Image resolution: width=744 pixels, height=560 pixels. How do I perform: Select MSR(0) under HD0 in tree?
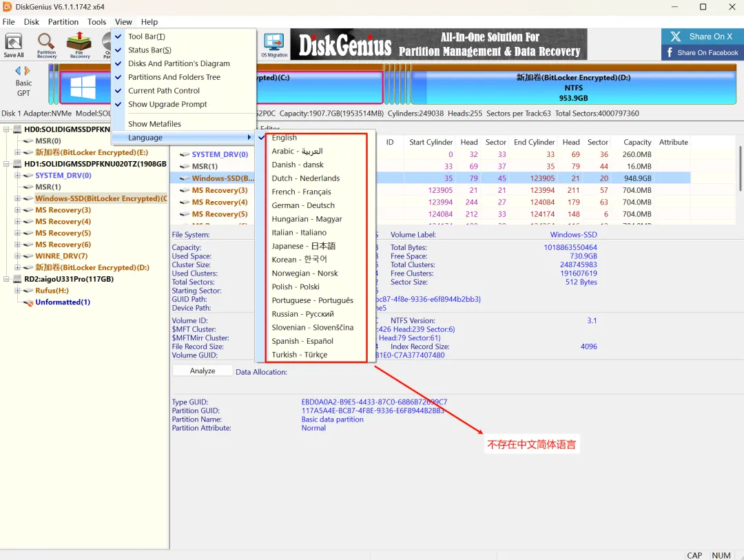click(48, 141)
